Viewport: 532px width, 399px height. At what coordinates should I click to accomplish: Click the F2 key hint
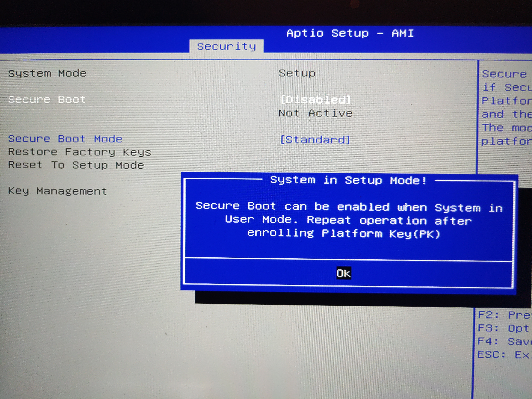tap(504, 315)
